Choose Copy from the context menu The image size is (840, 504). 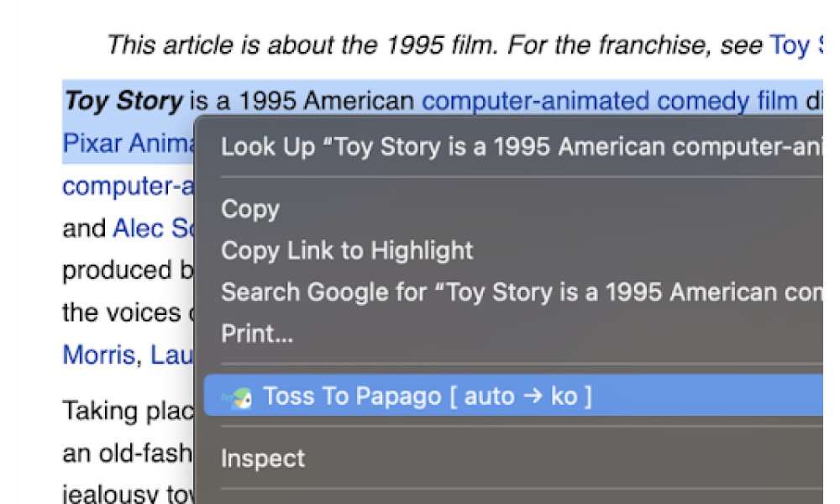(250, 209)
